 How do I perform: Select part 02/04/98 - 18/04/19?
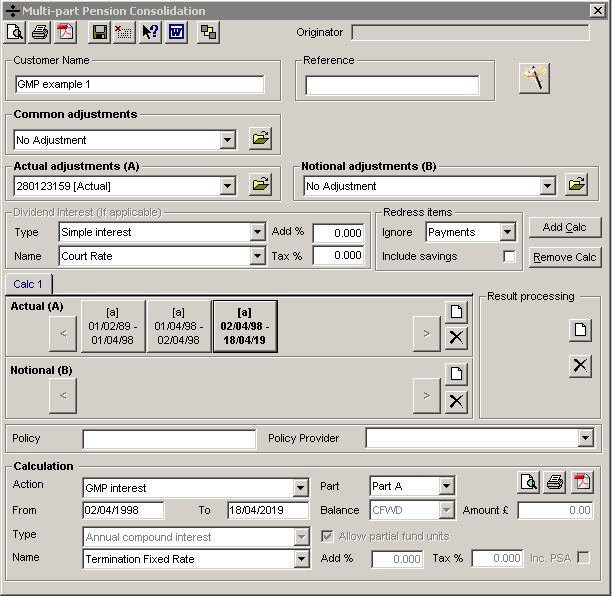pos(245,326)
